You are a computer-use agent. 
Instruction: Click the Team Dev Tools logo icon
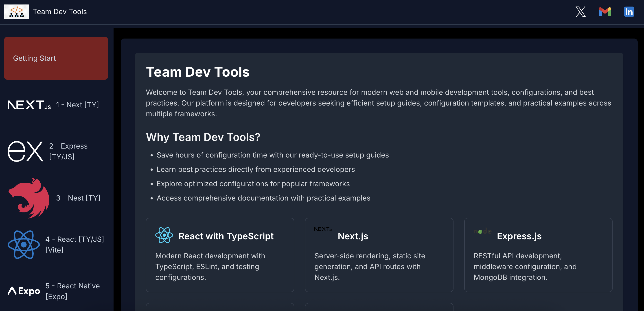click(17, 12)
